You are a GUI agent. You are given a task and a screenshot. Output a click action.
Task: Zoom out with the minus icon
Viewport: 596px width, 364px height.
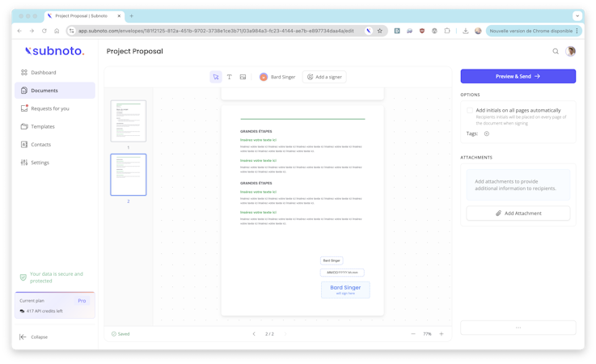(x=413, y=334)
